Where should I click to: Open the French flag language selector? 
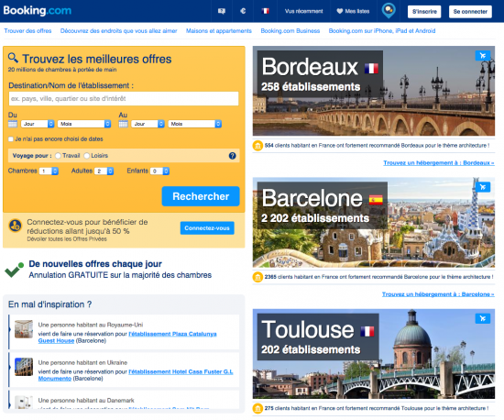click(x=265, y=11)
